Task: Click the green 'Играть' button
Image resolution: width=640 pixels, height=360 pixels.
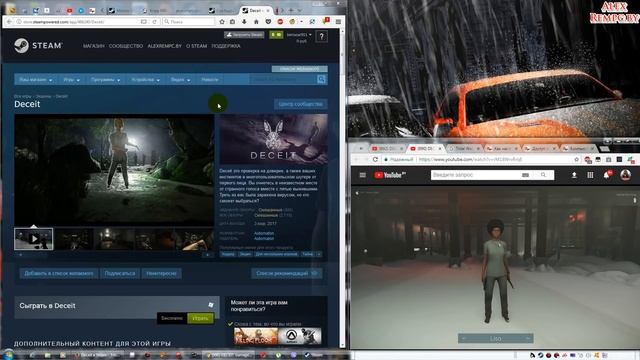Action: (x=200, y=318)
